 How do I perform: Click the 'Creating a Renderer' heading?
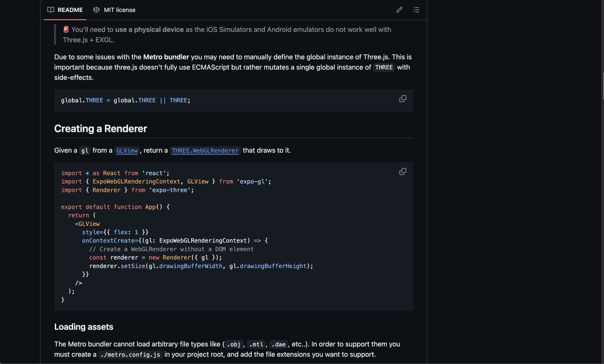click(x=101, y=128)
